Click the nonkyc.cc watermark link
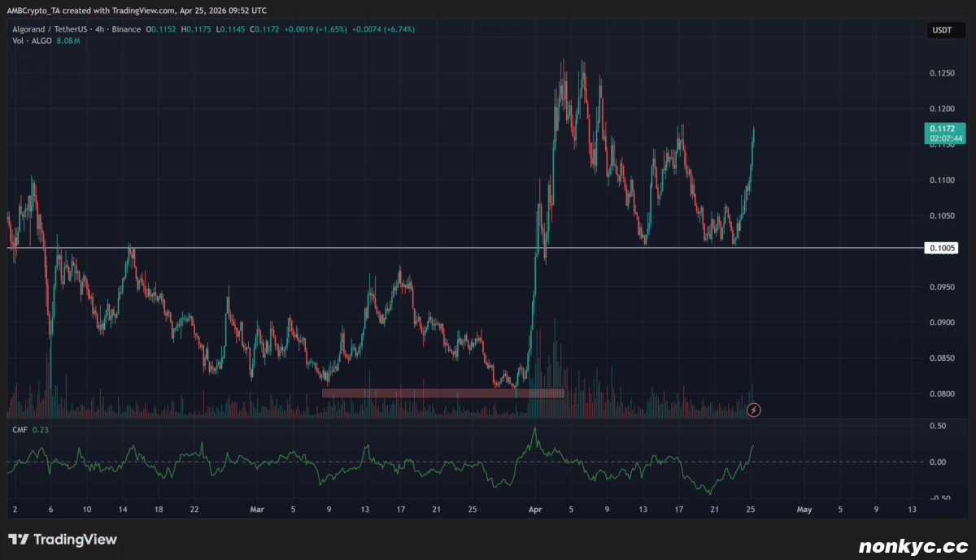This screenshot has height=560, width=976. point(913,544)
